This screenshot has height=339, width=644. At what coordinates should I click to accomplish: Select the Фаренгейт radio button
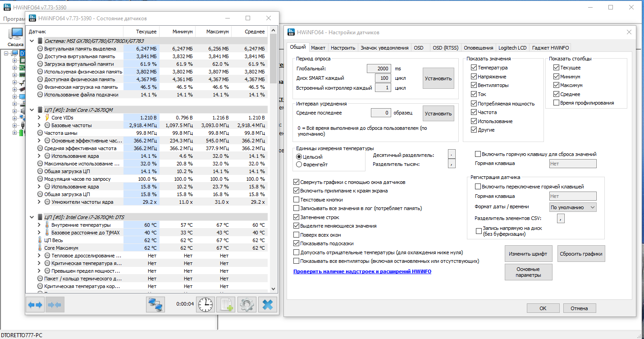tap(299, 165)
